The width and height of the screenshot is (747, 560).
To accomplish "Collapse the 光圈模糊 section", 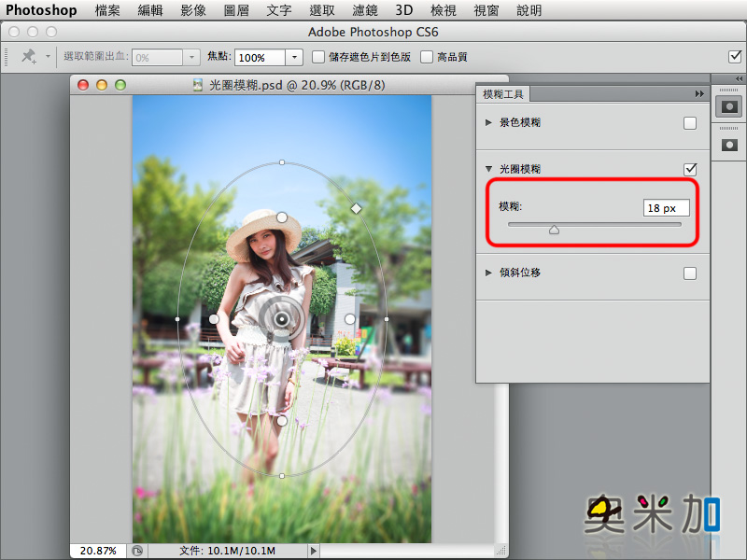I will pyautogui.click(x=488, y=169).
